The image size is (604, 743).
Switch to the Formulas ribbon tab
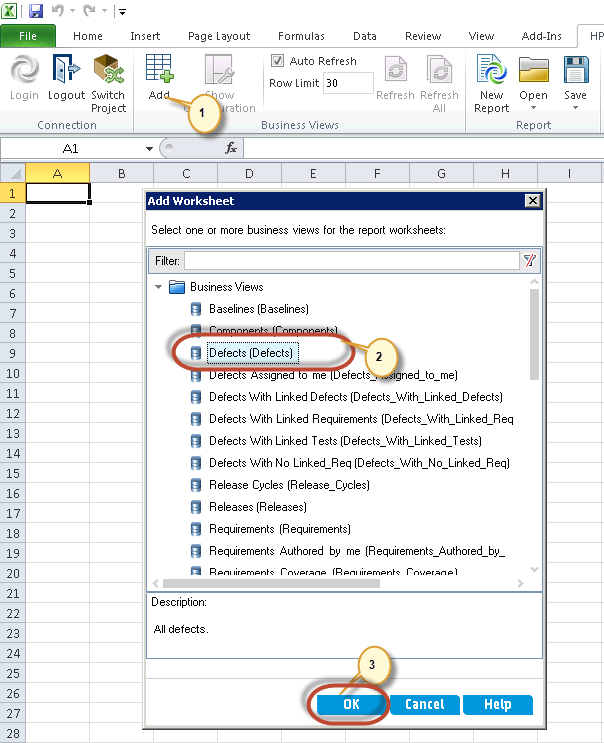pyautogui.click(x=301, y=36)
